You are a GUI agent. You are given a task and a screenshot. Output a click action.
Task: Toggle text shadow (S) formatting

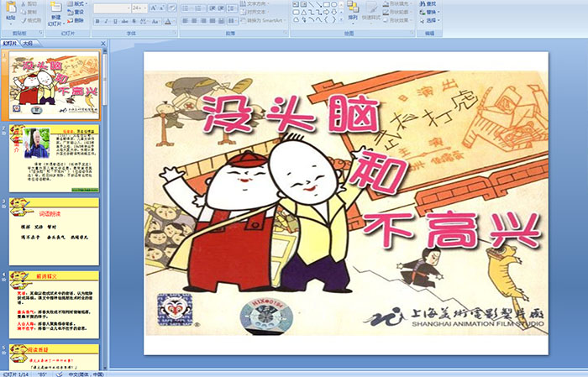pos(134,21)
